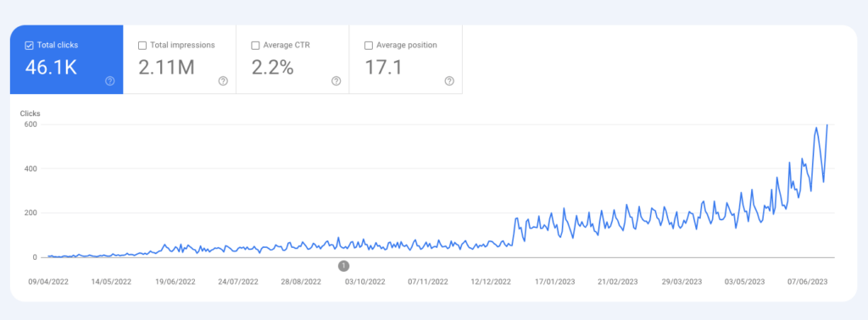Click the 21/02/2023 date label
The width and height of the screenshot is (868, 320).
tap(618, 281)
